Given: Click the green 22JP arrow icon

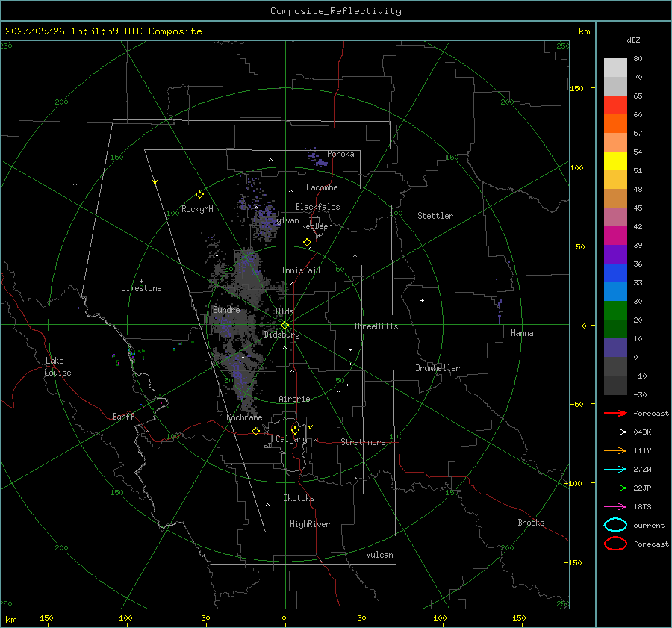Looking at the screenshot, I should pyautogui.click(x=615, y=488).
